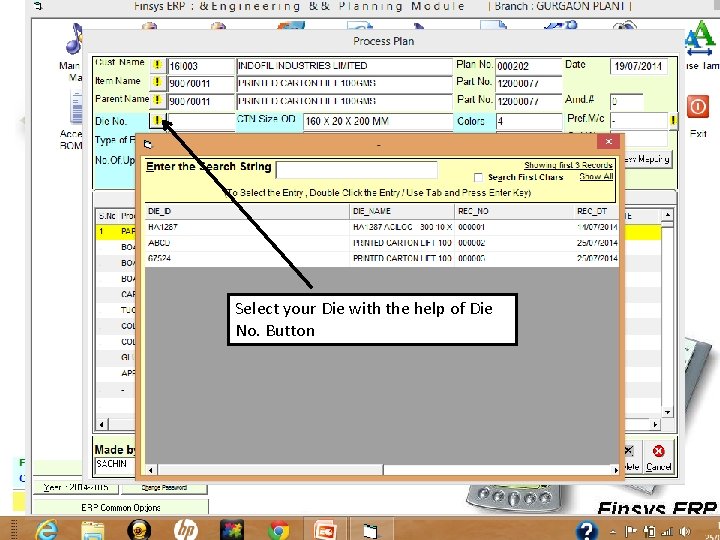Click the REC_NO column header

tap(514, 211)
